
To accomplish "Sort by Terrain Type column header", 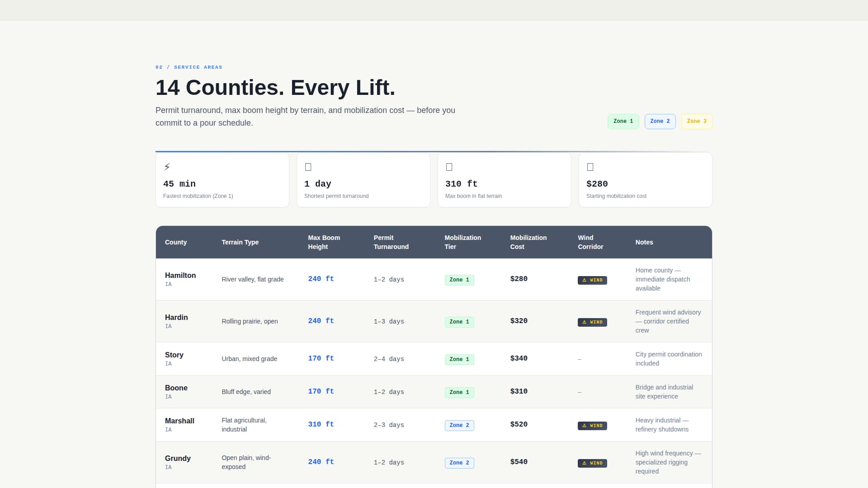I will click(x=240, y=242).
